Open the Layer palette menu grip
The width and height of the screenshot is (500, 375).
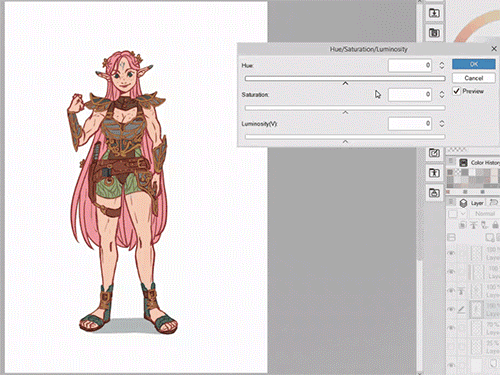click(451, 202)
